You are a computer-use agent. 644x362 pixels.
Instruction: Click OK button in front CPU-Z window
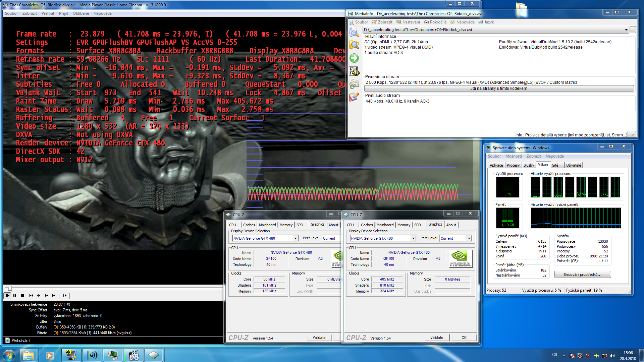(464, 338)
